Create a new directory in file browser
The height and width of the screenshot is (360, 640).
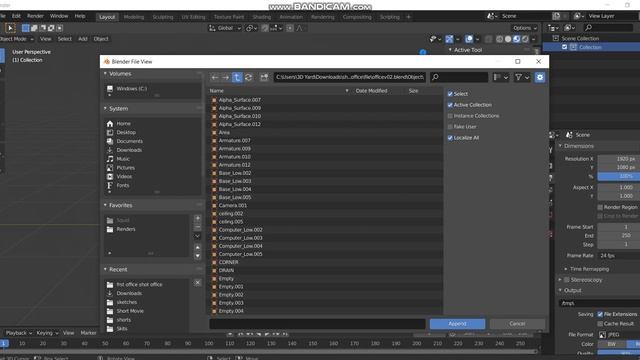coord(264,77)
